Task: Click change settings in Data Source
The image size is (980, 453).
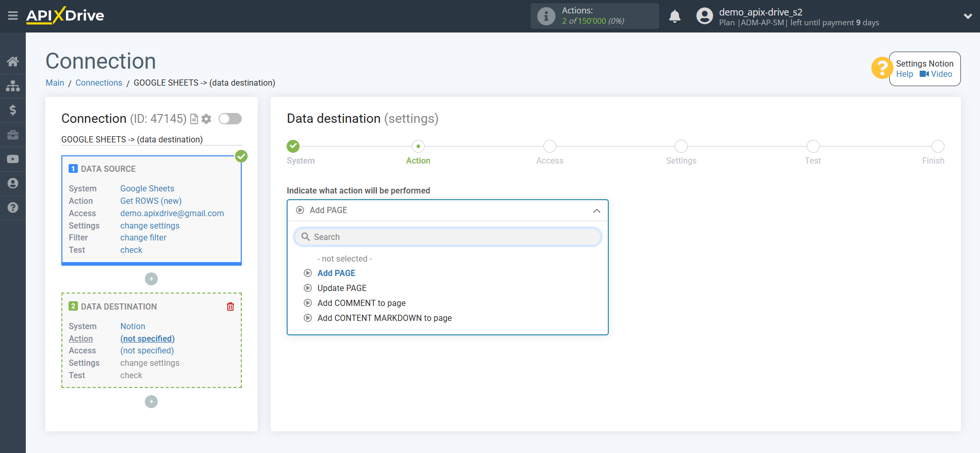Action: (x=150, y=226)
